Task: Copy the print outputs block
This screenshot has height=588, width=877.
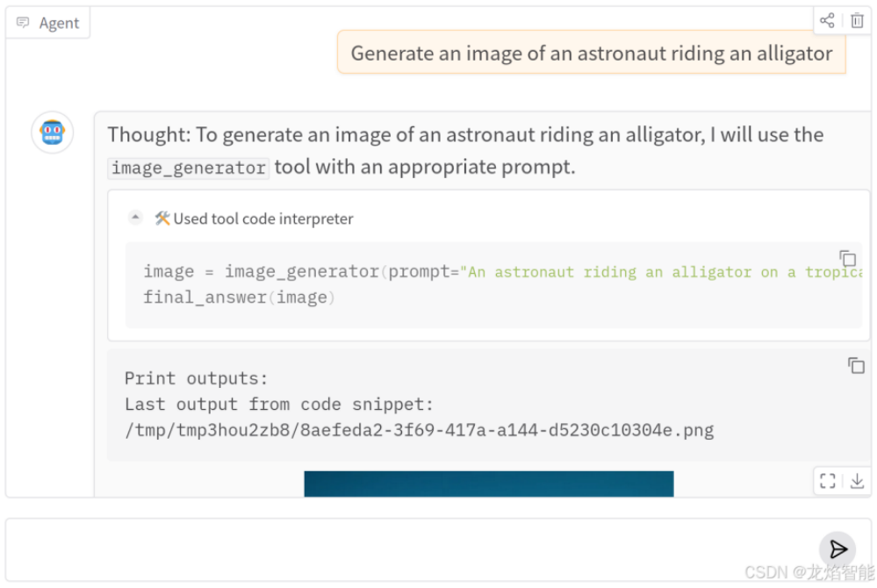Action: [856, 366]
